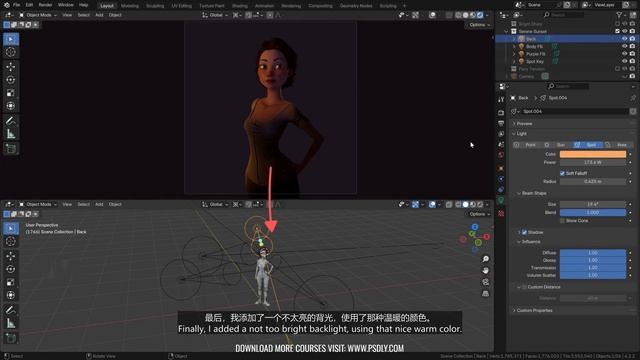Enable the Custom Distance checkbox
640x360 pixels.
pos(525,287)
